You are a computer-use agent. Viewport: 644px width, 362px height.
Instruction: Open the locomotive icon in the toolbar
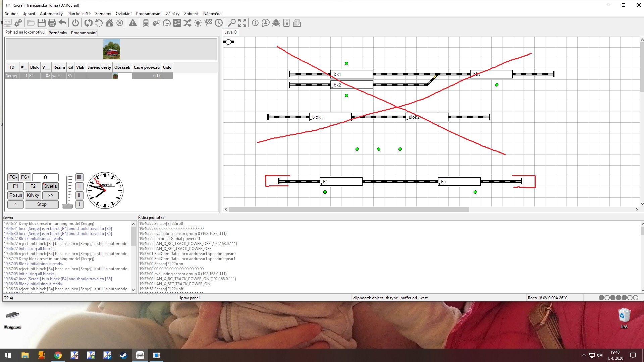[x=146, y=23]
